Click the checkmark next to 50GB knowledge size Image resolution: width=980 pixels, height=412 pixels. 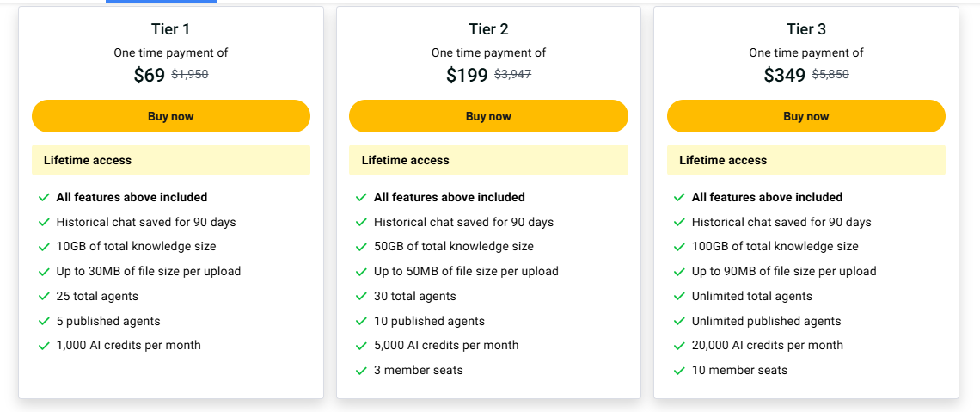[x=362, y=247]
